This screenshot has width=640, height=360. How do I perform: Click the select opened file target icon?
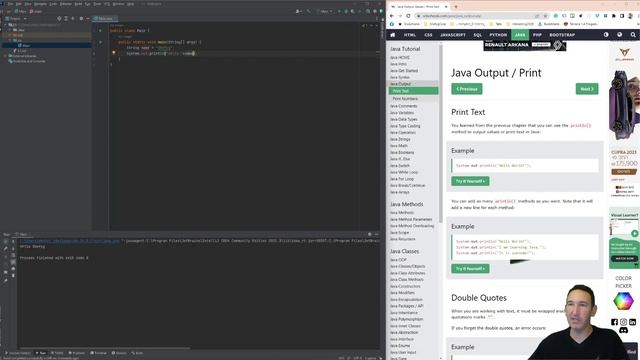(x=59, y=18)
